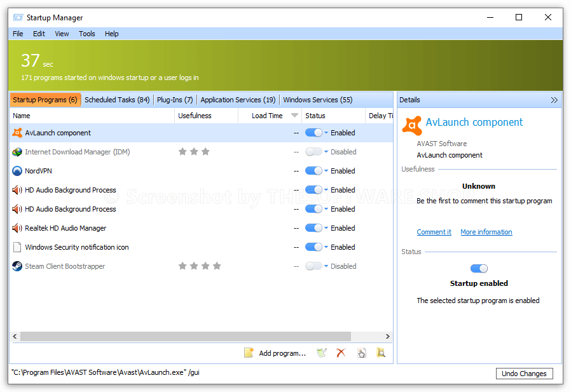The height and width of the screenshot is (392, 571).
Task: Open the Edit menu
Action: click(39, 34)
